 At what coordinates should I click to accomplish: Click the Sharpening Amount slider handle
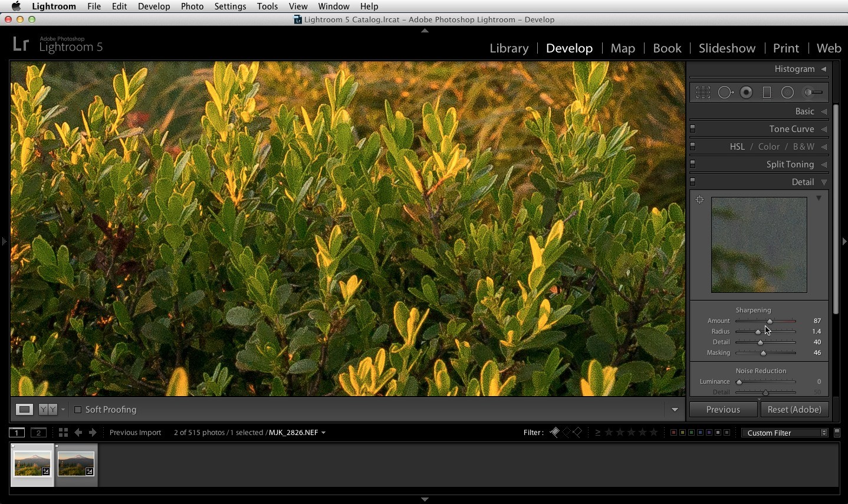tap(770, 321)
